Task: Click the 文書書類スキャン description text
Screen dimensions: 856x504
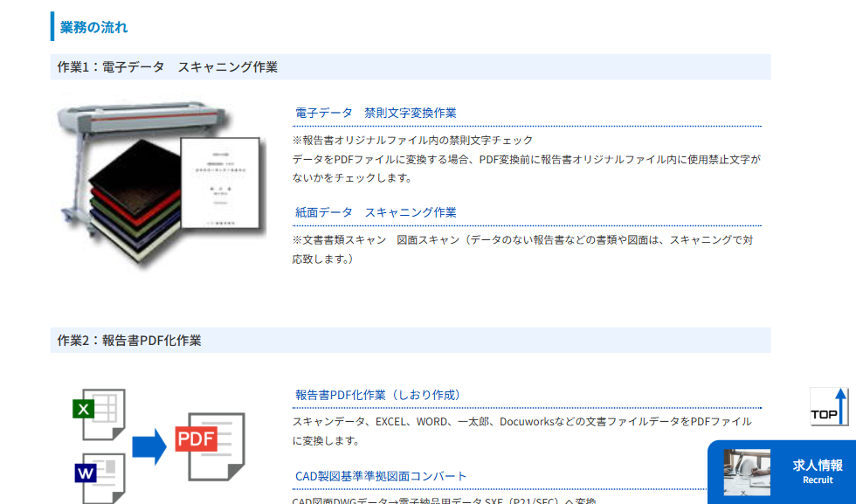Action: coord(523,249)
